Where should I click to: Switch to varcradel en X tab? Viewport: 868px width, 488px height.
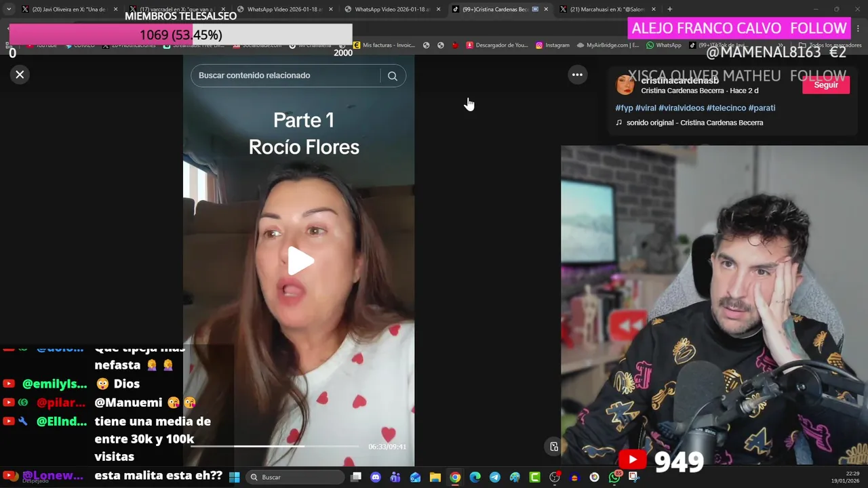(x=175, y=9)
